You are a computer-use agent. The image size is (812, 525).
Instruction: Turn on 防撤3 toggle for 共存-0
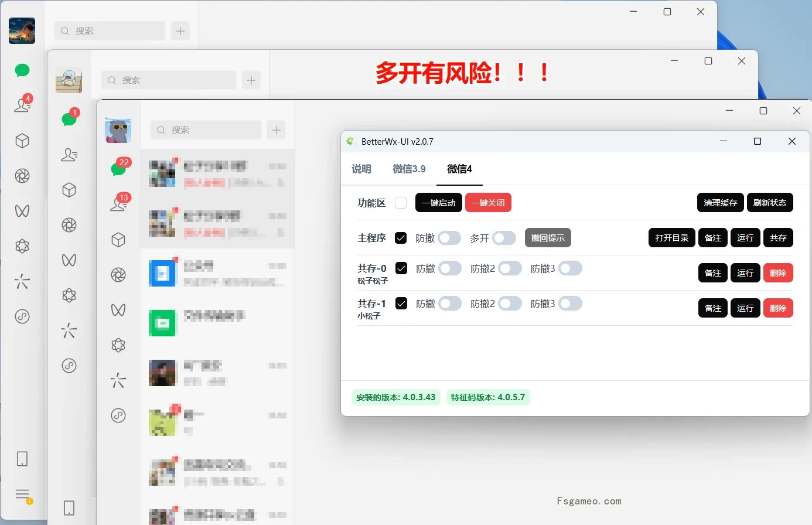(571, 268)
